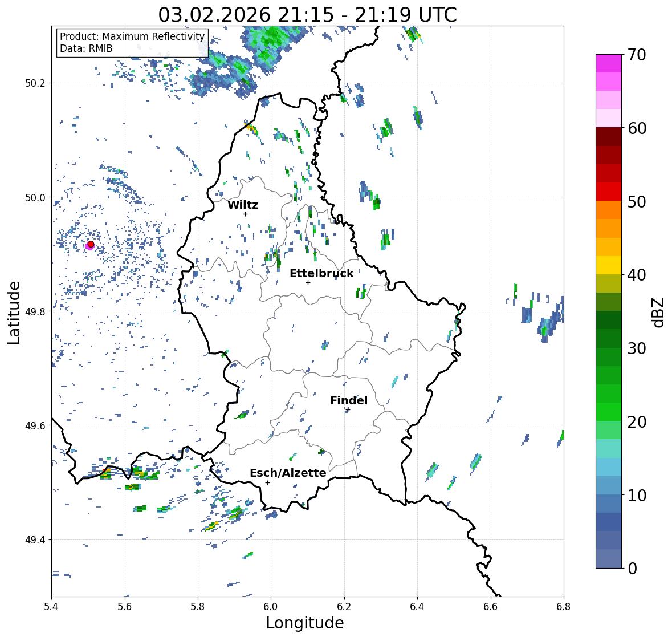Viewport: 672px width, 637px height.
Task: Click the colorbar tick label 30
Action: [x=637, y=348]
